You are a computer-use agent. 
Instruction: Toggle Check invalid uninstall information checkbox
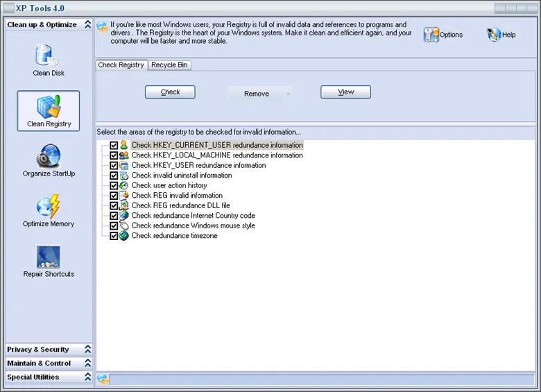pos(114,176)
